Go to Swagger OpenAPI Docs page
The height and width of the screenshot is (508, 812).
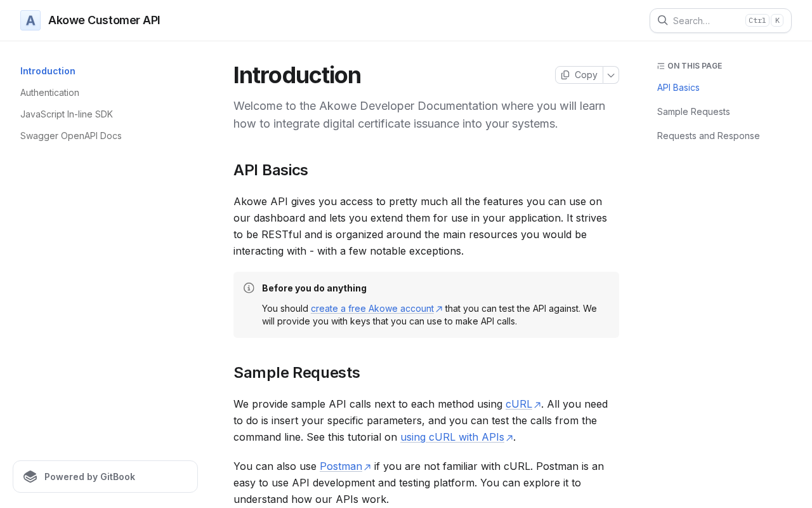pyautogui.click(x=71, y=136)
